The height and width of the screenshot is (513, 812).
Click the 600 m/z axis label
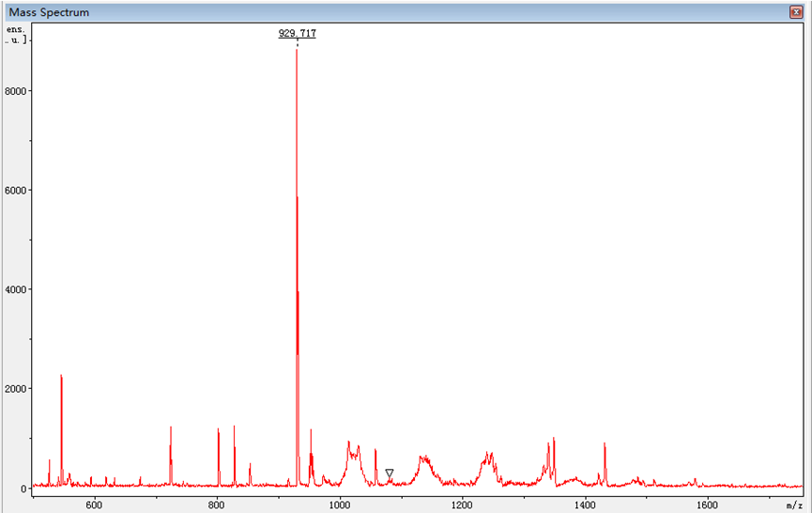94,505
